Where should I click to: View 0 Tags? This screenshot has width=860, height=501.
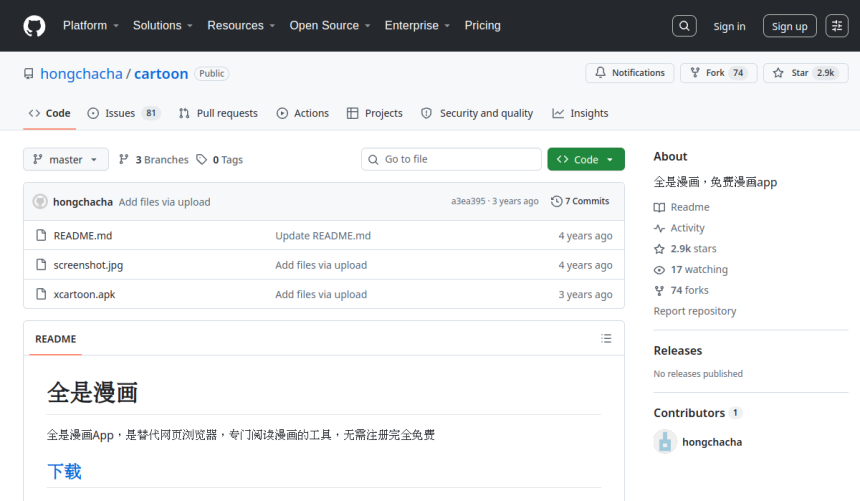click(220, 159)
